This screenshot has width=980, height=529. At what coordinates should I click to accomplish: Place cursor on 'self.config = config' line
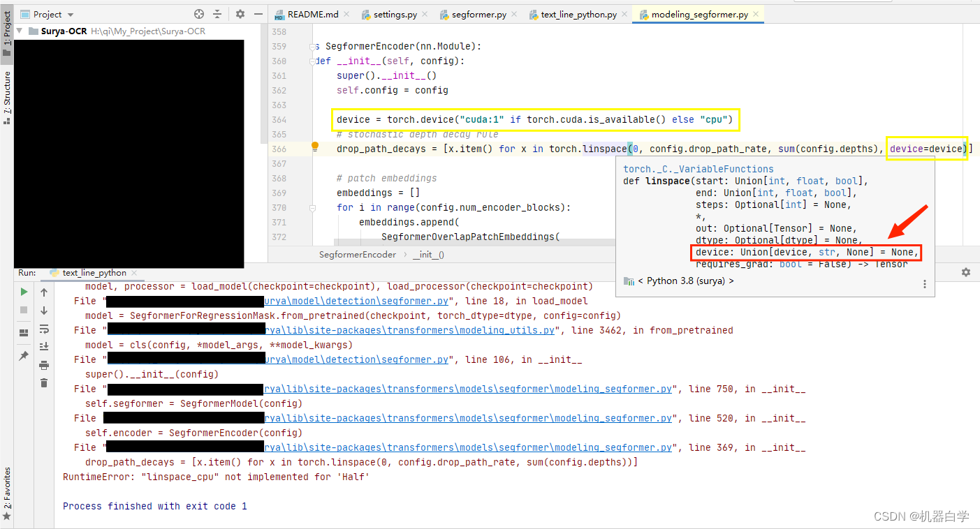click(x=393, y=90)
